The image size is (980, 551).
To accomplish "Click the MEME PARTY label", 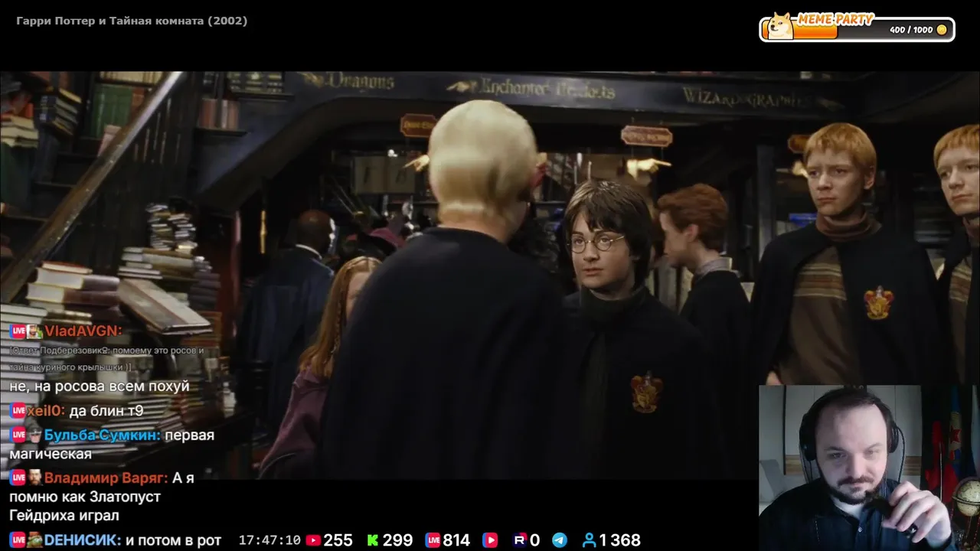I will [835, 19].
